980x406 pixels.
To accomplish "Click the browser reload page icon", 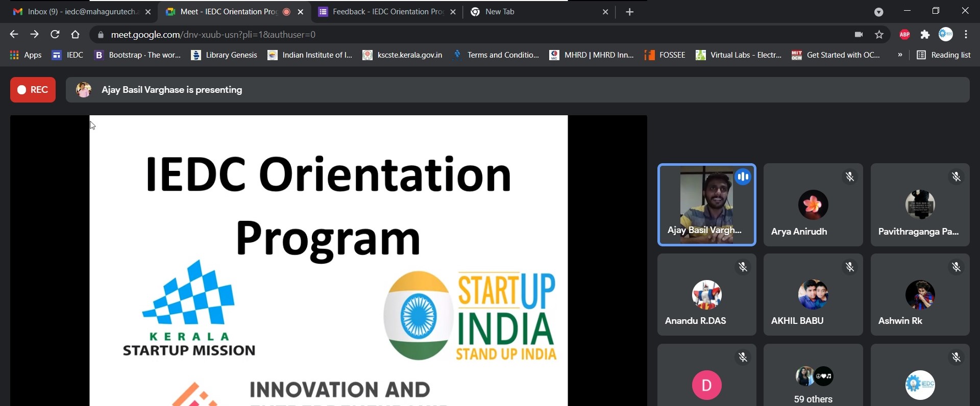I will 55,34.
